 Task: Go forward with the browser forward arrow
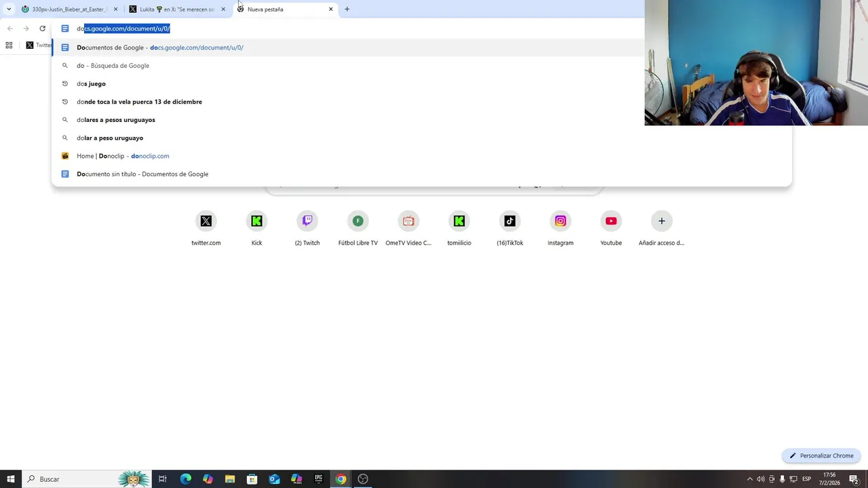point(26,28)
